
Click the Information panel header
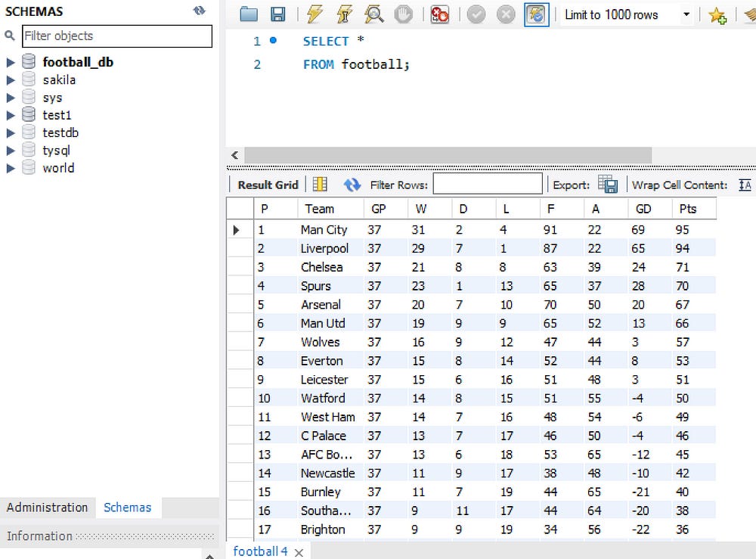pyautogui.click(x=110, y=536)
